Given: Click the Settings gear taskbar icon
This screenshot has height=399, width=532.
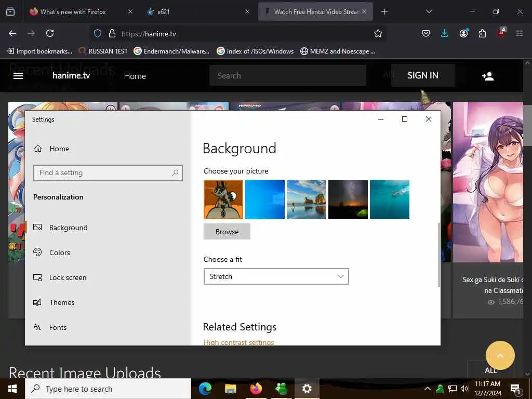Looking at the screenshot, I should pyautogui.click(x=307, y=389).
